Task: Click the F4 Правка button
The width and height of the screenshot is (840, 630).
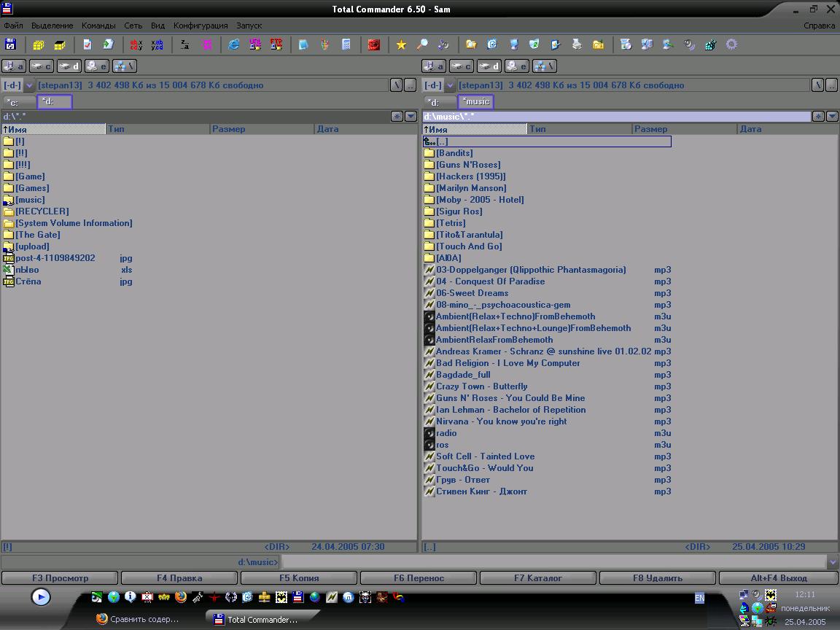Action: pos(179,578)
